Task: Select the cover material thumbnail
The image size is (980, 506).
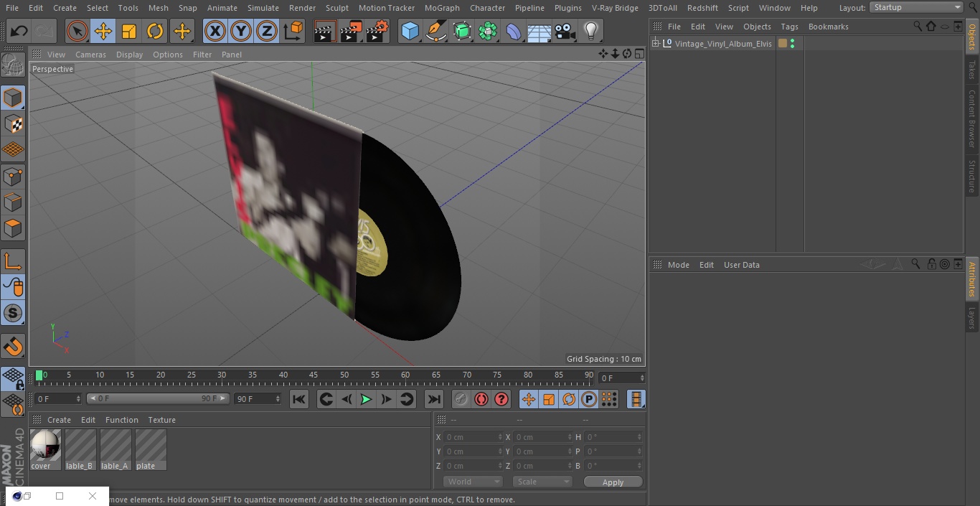Action: (45, 450)
